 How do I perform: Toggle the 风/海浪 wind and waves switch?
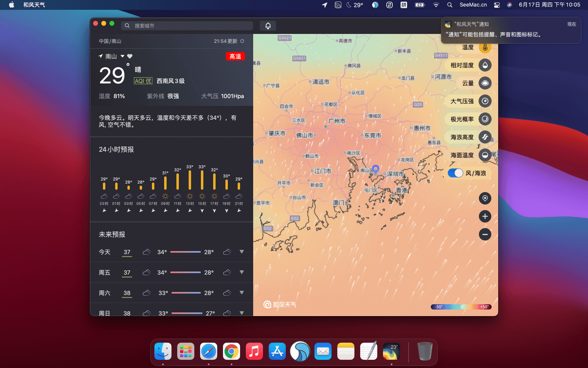coord(455,173)
